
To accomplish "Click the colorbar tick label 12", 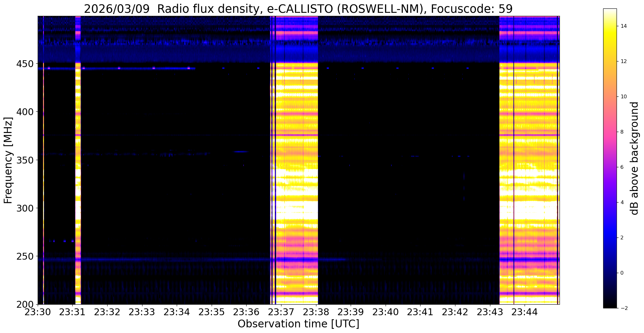I will 624,61.
